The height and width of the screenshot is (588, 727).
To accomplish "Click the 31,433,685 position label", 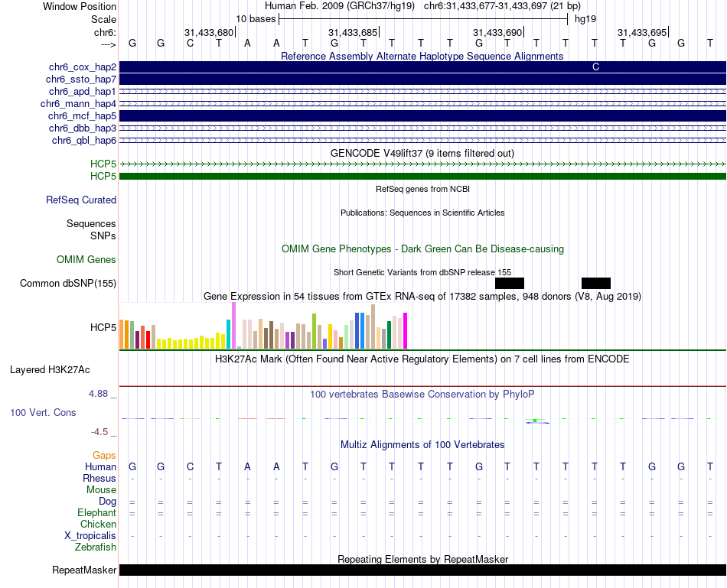I will (353, 32).
